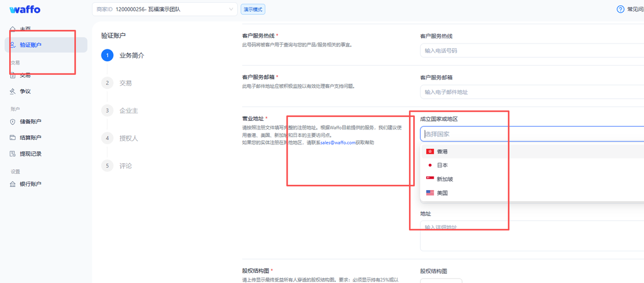Click step 2 circle for 交易
This screenshot has width=644, height=283.
tap(107, 83)
